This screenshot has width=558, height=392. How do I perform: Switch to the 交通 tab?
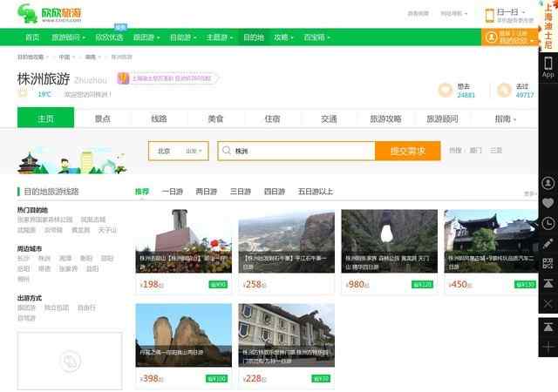tap(329, 118)
